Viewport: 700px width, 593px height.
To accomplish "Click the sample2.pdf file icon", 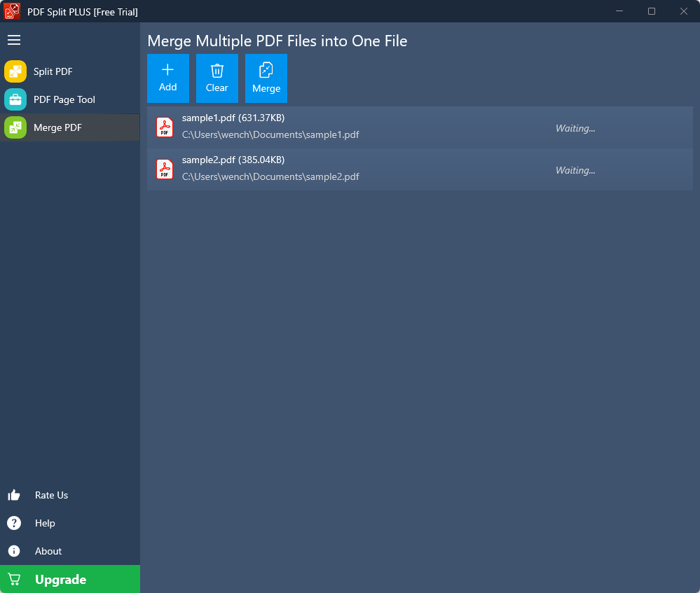I will 165,169.
